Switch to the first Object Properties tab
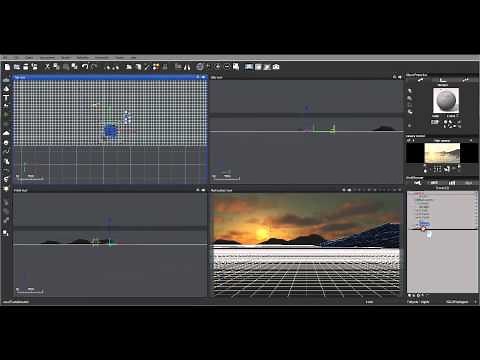This screenshot has height=360, width=480. pos(420,80)
